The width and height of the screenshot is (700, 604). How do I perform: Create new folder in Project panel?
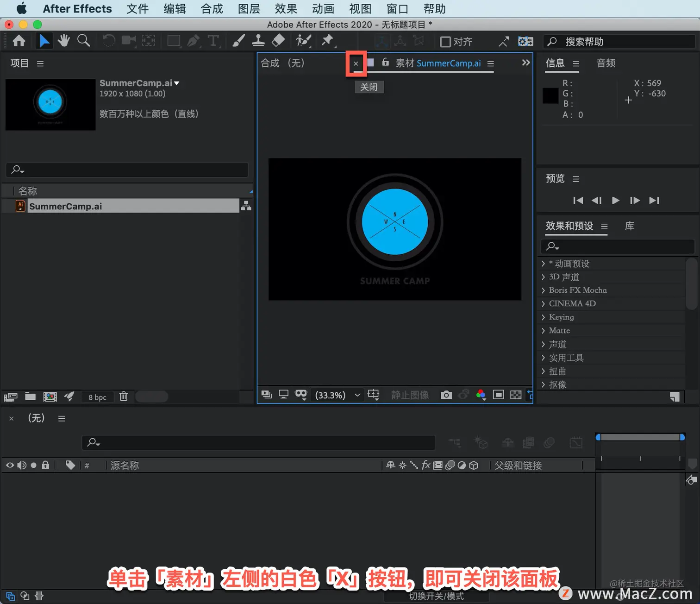click(x=31, y=396)
